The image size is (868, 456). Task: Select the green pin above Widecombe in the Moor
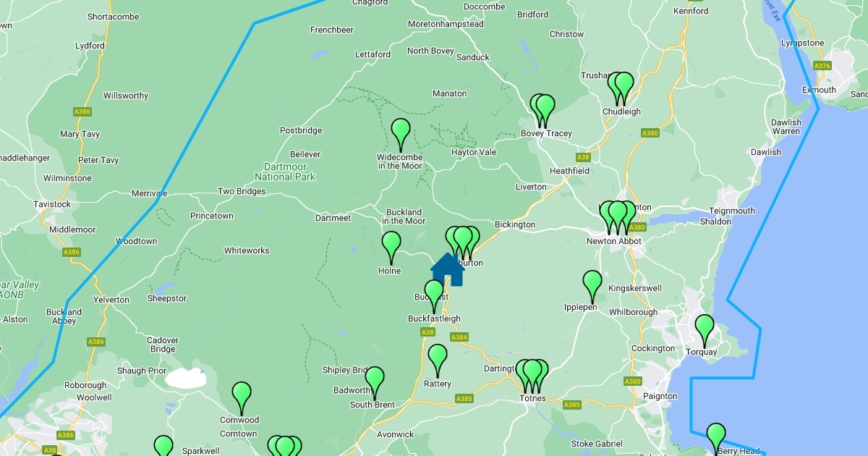point(401,135)
